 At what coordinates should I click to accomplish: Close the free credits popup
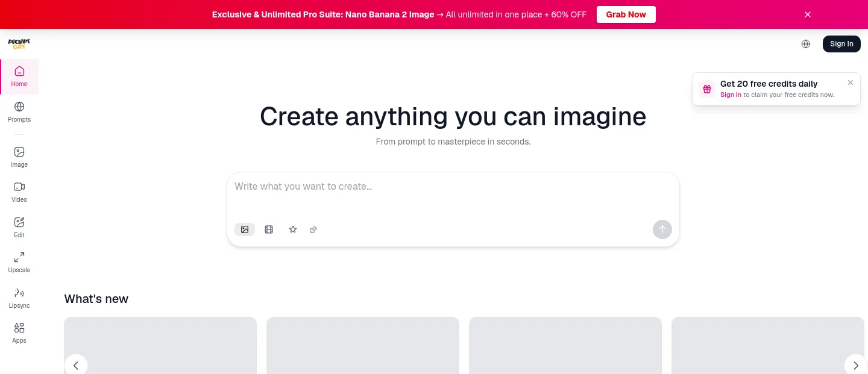click(x=851, y=83)
